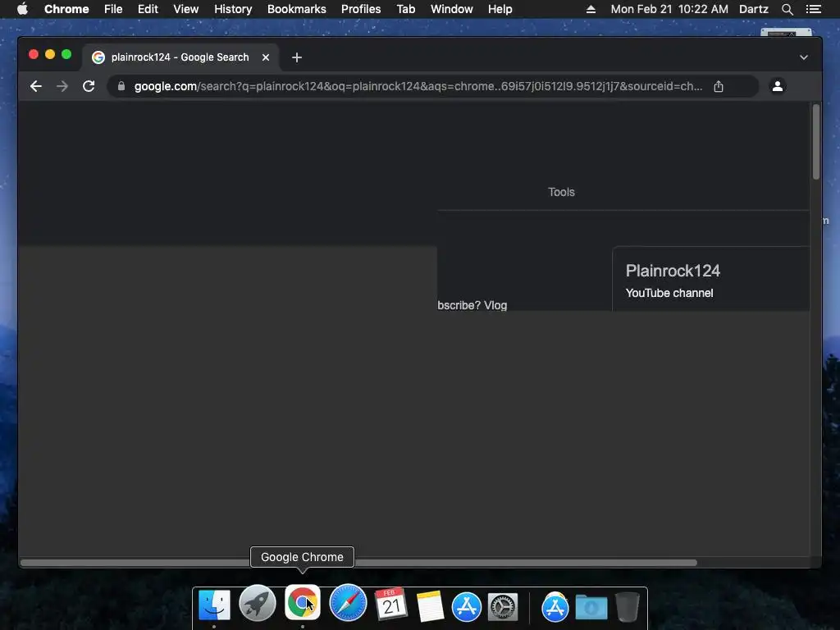Viewport: 840px width, 630px height.
Task: View site info via the lock icon
Action: coord(121,86)
